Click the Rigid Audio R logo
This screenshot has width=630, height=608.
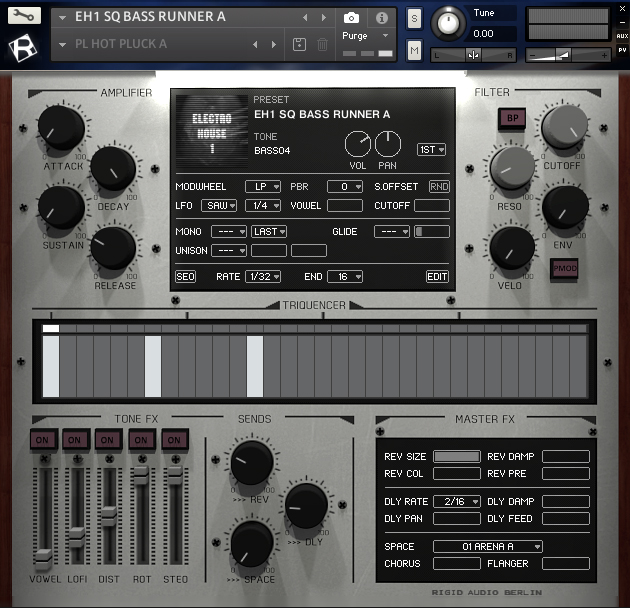(x=23, y=48)
